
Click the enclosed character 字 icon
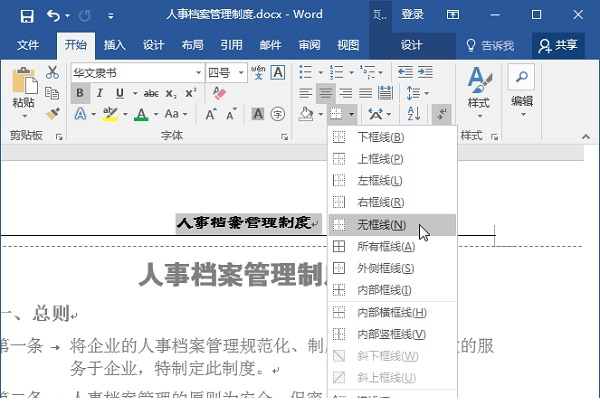tap(278, 114)
